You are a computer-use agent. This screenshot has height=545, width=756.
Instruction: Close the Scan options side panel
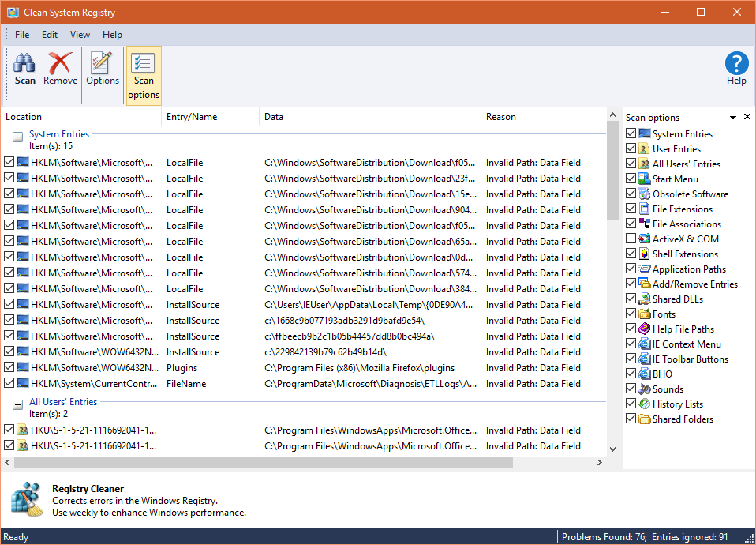coord(747,117)
